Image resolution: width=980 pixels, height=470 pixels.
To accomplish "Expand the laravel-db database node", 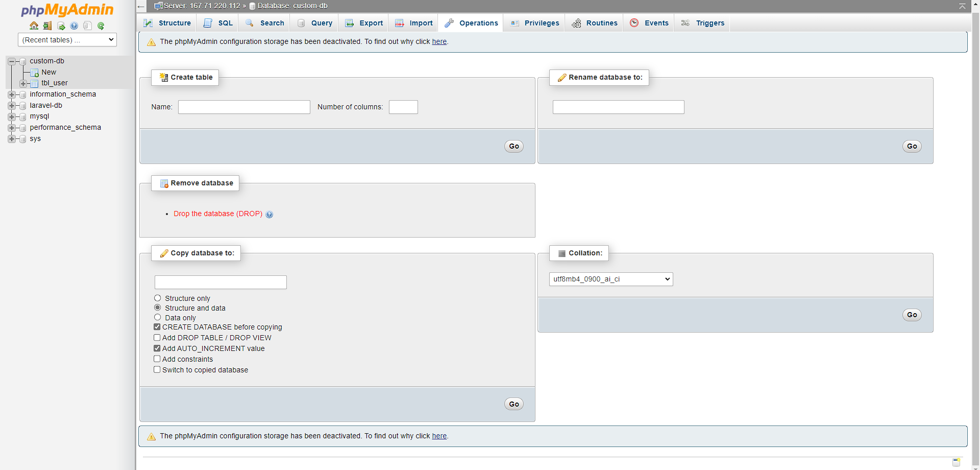I will [x=11, y=106].
